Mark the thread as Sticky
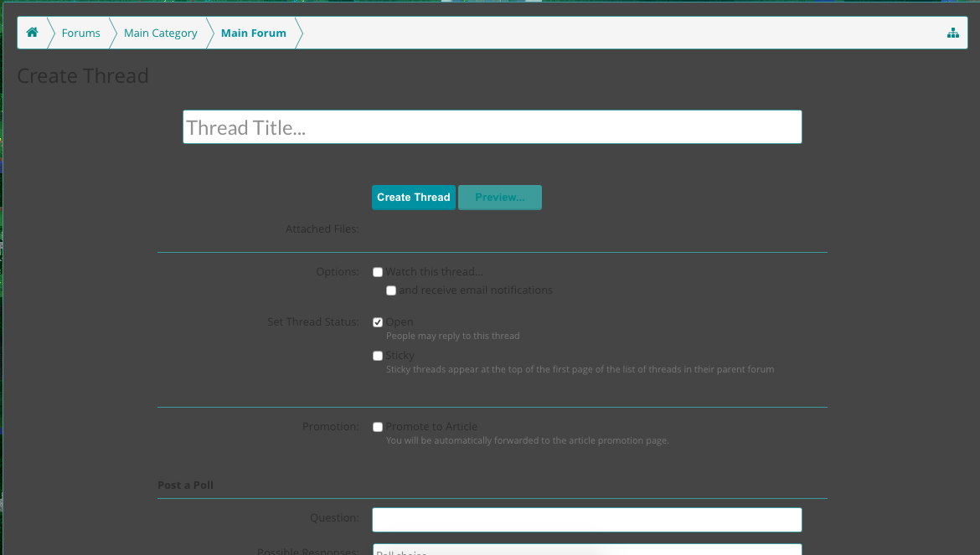 click(x=378, y=356)
